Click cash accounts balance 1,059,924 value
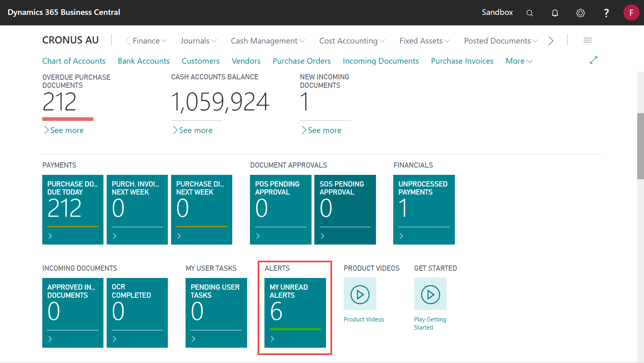 pyautogui.click(x=220, y=102)
